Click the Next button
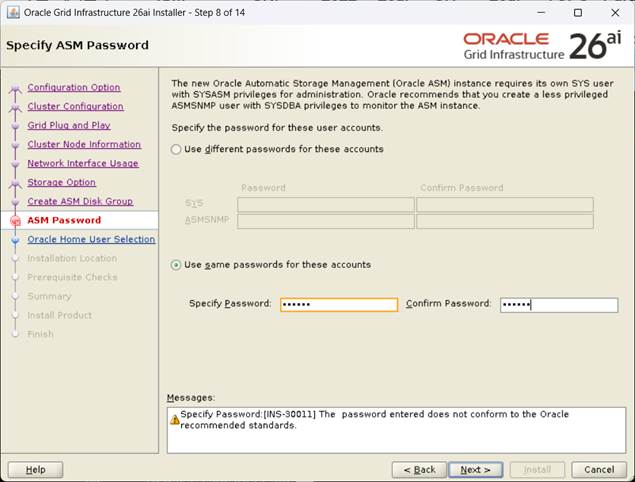 (x=476, y=470)
